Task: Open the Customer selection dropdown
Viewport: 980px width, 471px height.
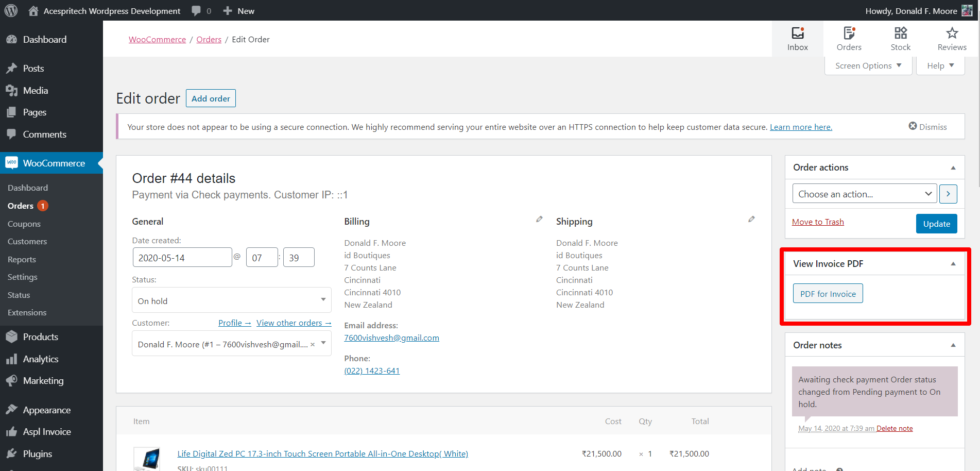Action: click(x=232, y=344)
